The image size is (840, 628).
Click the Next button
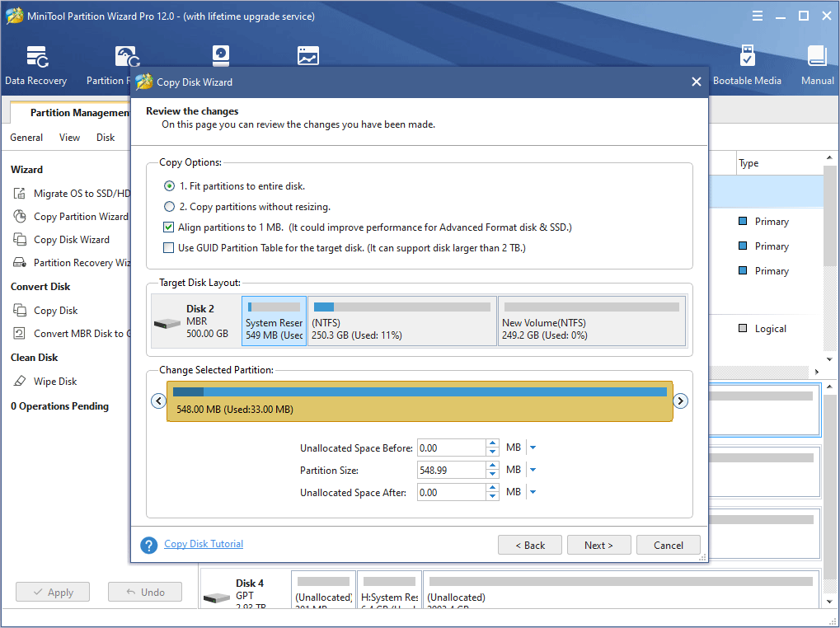click(599, 545)
